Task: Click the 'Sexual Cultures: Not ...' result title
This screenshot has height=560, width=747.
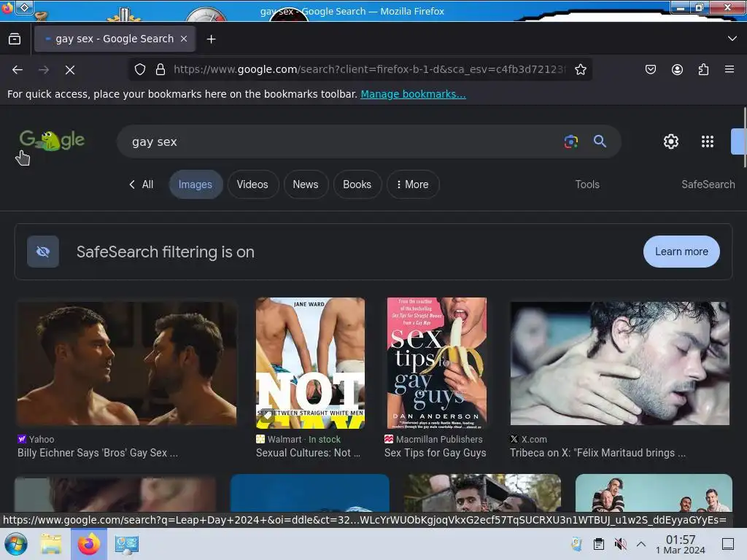Action: (x=309, y=453)
